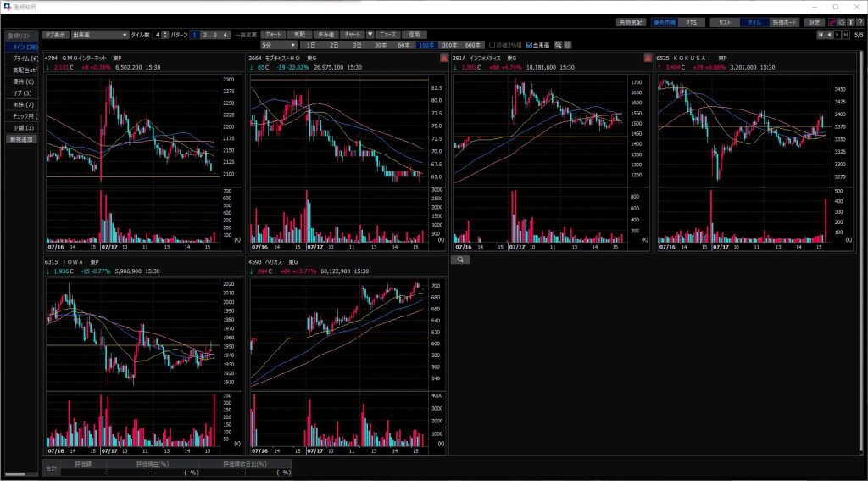
Task: Open dropdown arrow next to チャート button
Action: tap(370, 35)
